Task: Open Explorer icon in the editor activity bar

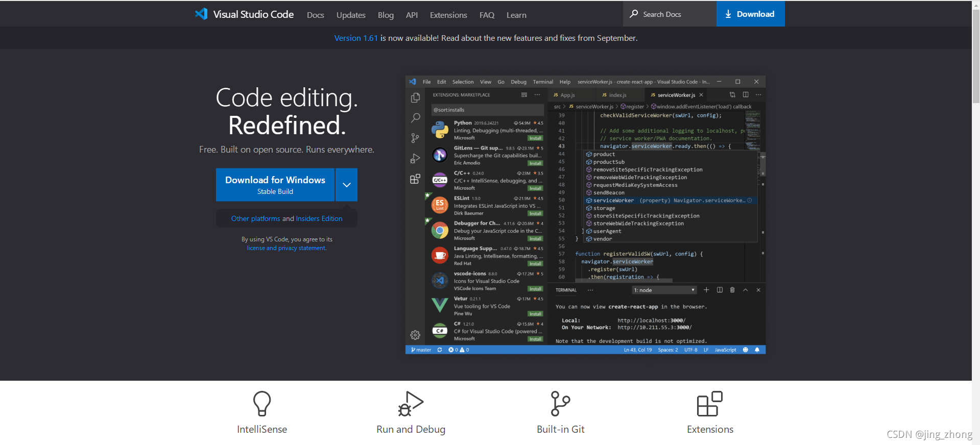Action: point(415,98)
